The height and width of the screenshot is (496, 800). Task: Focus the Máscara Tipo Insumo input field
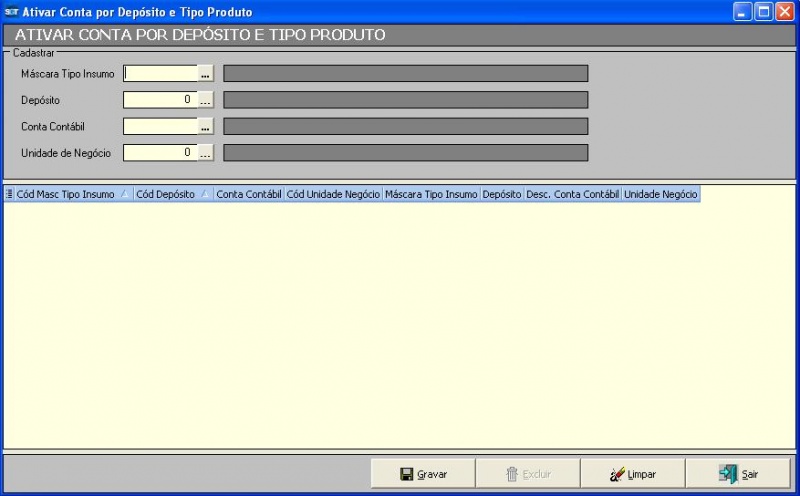[x=160, y=74]
